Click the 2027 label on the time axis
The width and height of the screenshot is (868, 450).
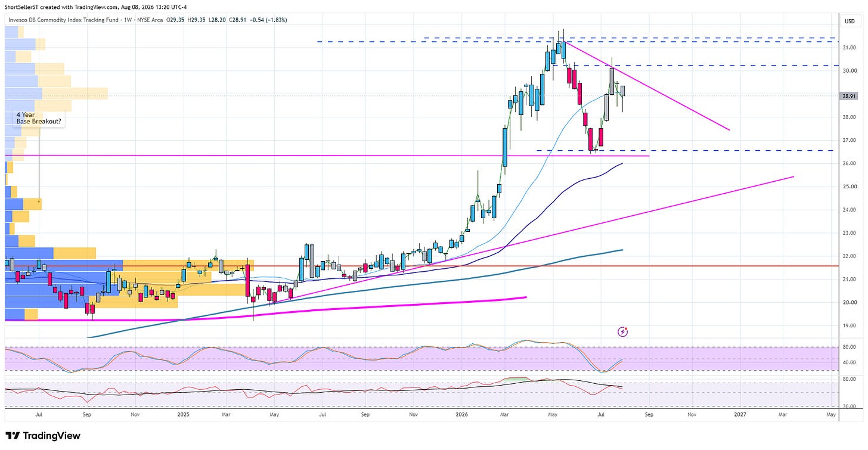[x=739, y=414]
